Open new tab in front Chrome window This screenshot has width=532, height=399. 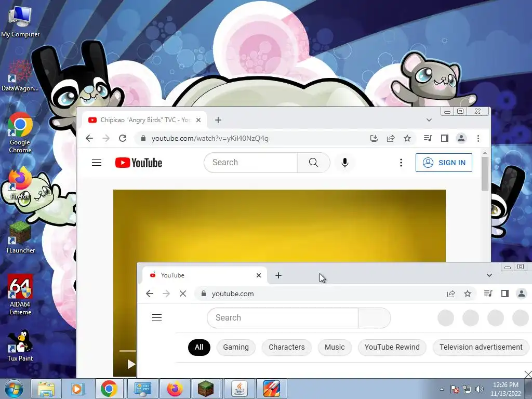[278, 275]
